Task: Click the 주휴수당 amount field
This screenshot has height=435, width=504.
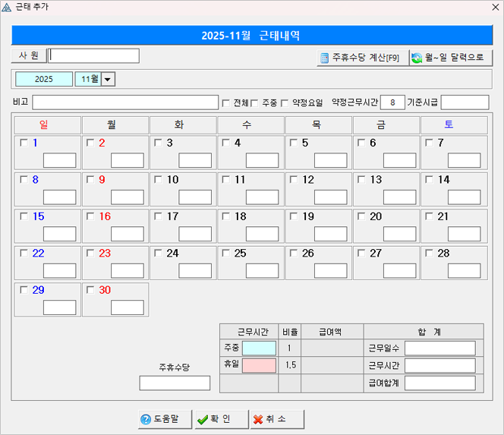Action: (x=175, y=383)
